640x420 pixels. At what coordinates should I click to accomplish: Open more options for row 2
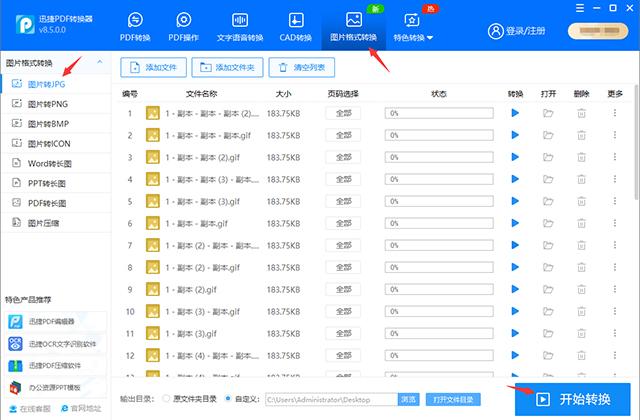click(x=615, y=135)
